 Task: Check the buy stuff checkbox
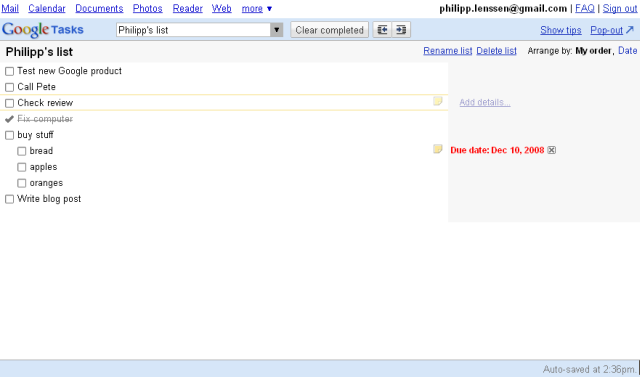point(9,135)
